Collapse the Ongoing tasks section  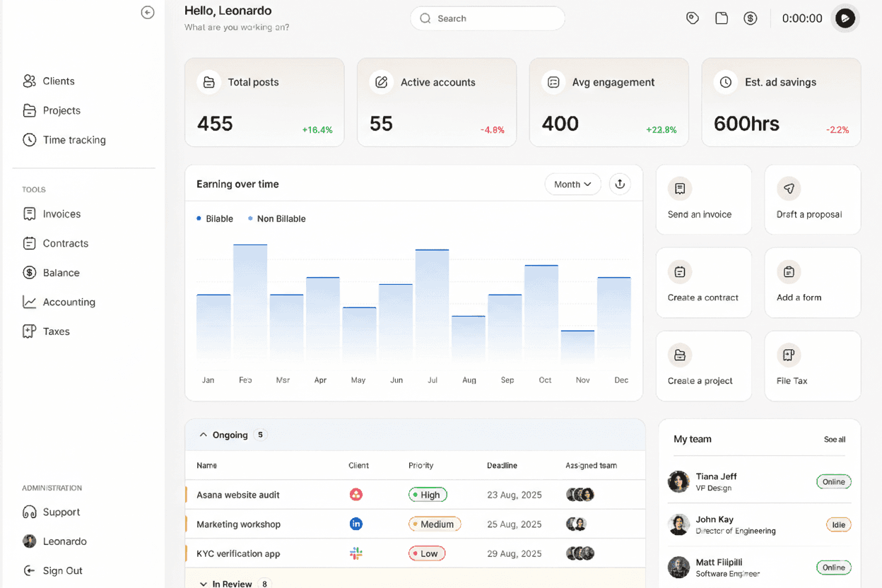[x=204, y=435]
